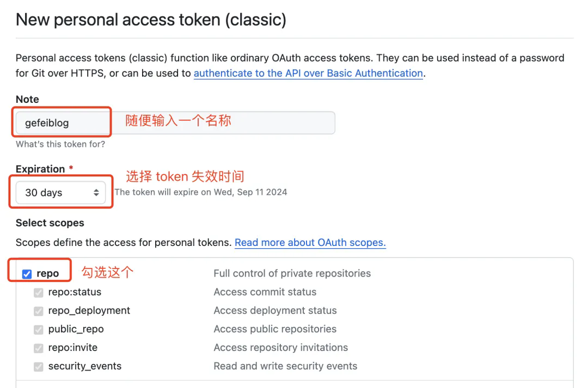Click the public_repo label text
This screenshot has width=588, height=388.
76,329
